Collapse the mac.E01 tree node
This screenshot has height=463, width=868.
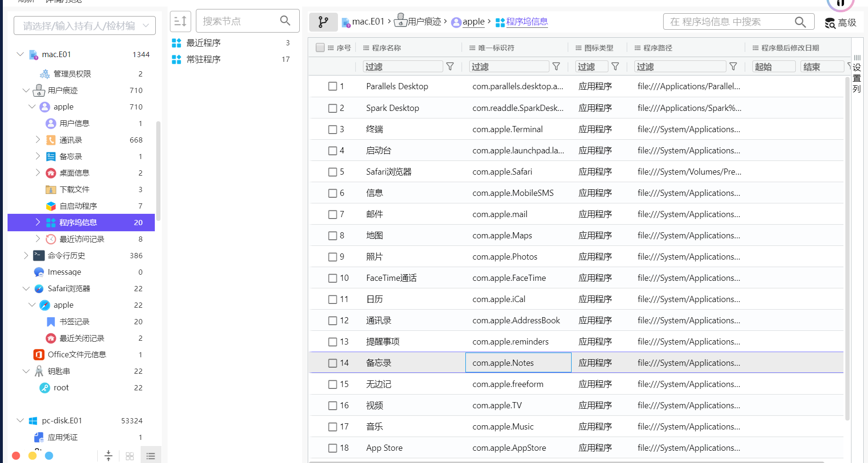20,54
